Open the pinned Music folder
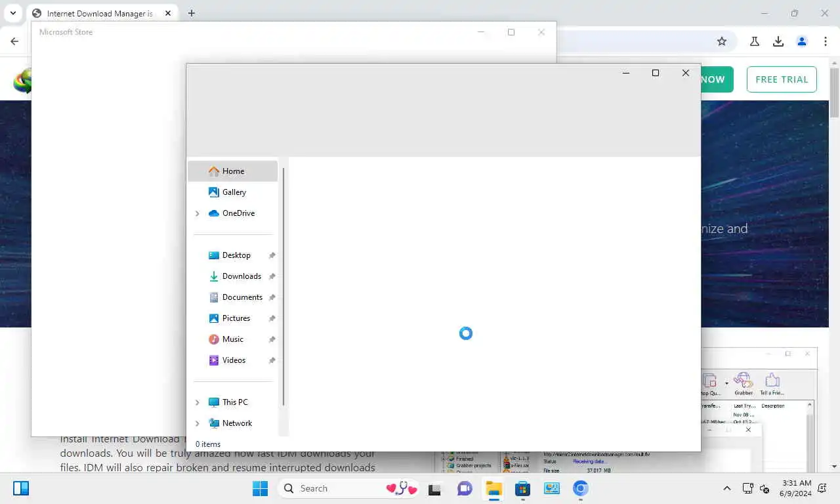 coord(232,339)
